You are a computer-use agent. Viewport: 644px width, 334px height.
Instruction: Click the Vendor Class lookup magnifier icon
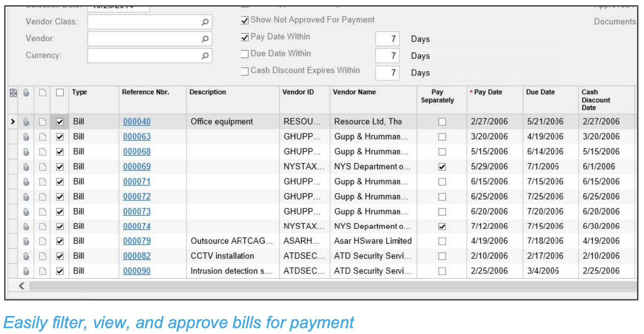point(205,22)
